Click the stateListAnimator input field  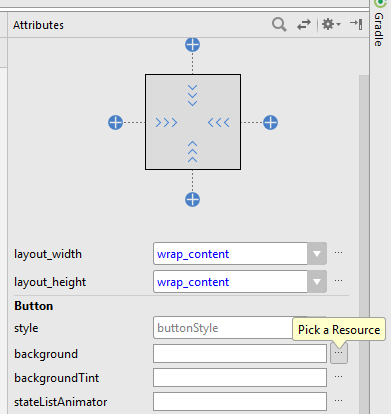(240, 402)
